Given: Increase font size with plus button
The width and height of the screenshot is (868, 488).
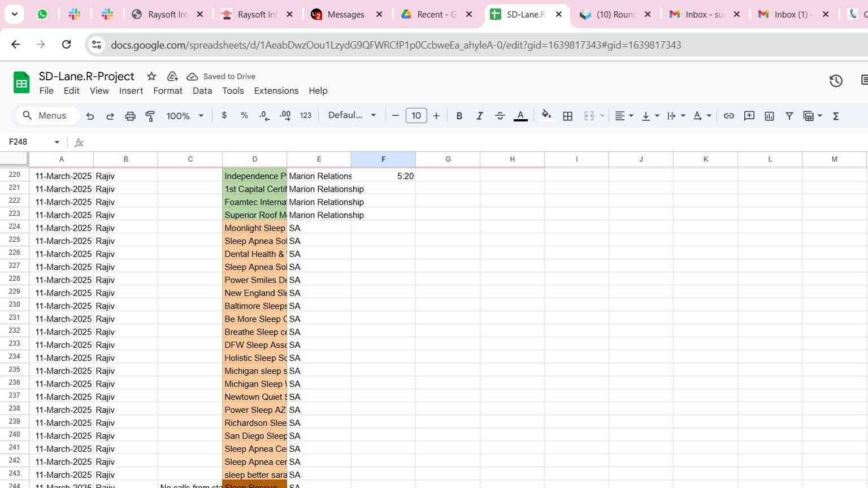Looking at the screenshot, I should [x=436, y=116].
